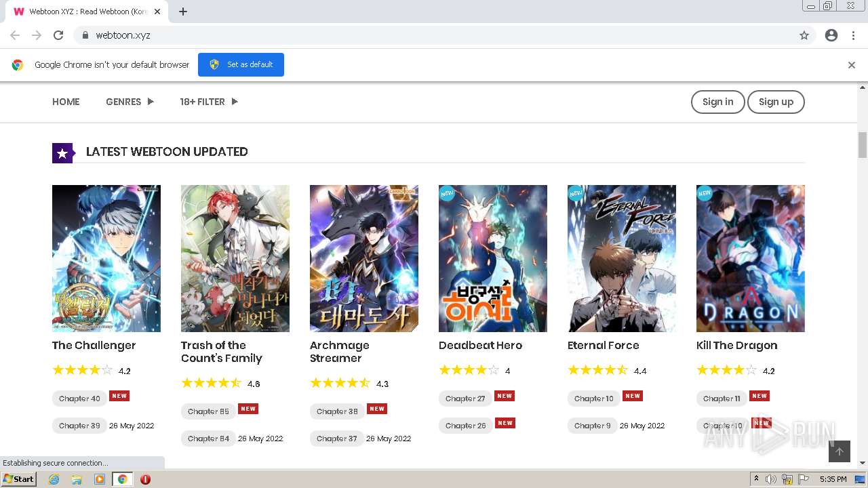Open Windows Explorer folder from taskbar
Image resolution: width=868 pixels, height=488 pixels.
pyautogui.click(x=77, y=479)
